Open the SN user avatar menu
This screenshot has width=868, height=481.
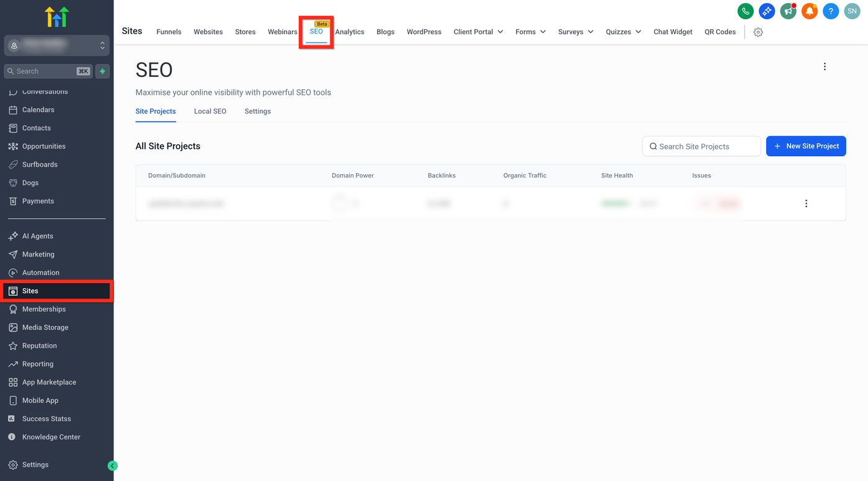coord(852,11)
